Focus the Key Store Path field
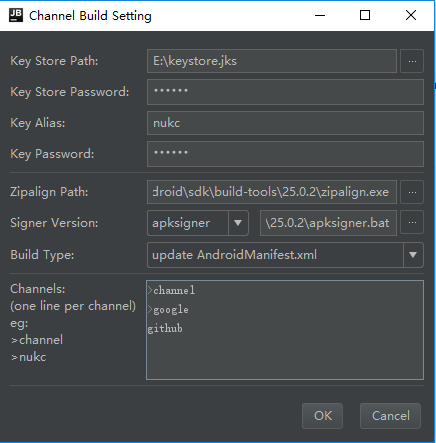Screen dimensions: 436x443 272,61
